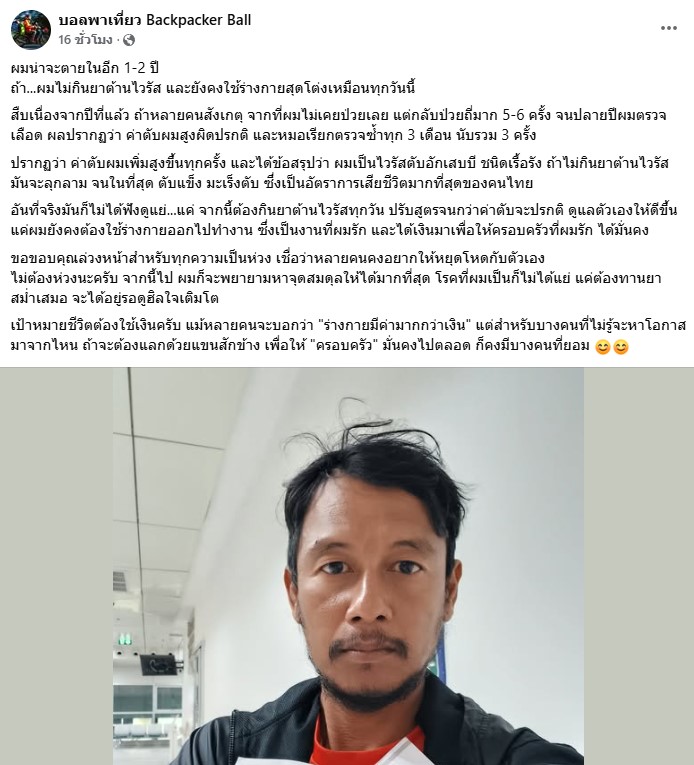Click the globe public audience icon
The image size is (694, 765).
coord(129,40)
